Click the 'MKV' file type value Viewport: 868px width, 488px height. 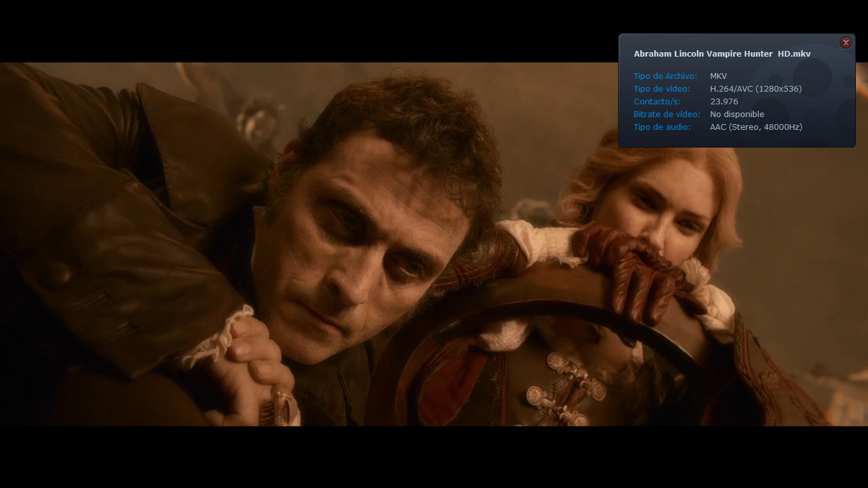tap(719, 76)
